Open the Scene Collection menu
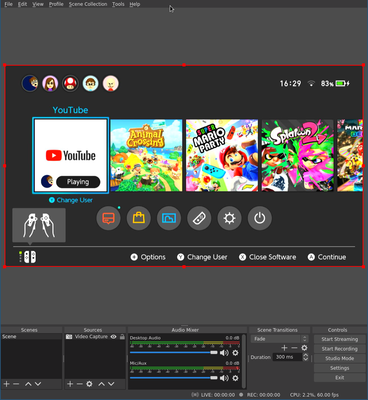Screen dimensions: 368x400 pyautogui.click(x=88, y=4)
